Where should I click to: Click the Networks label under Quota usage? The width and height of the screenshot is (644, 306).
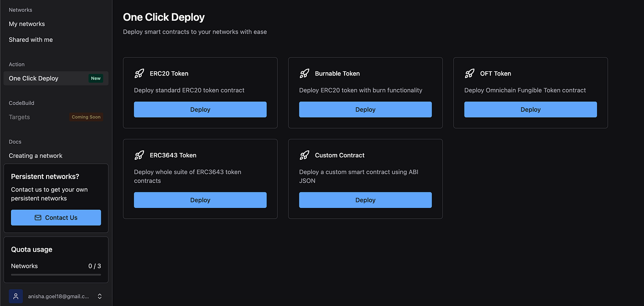[24, 266]
